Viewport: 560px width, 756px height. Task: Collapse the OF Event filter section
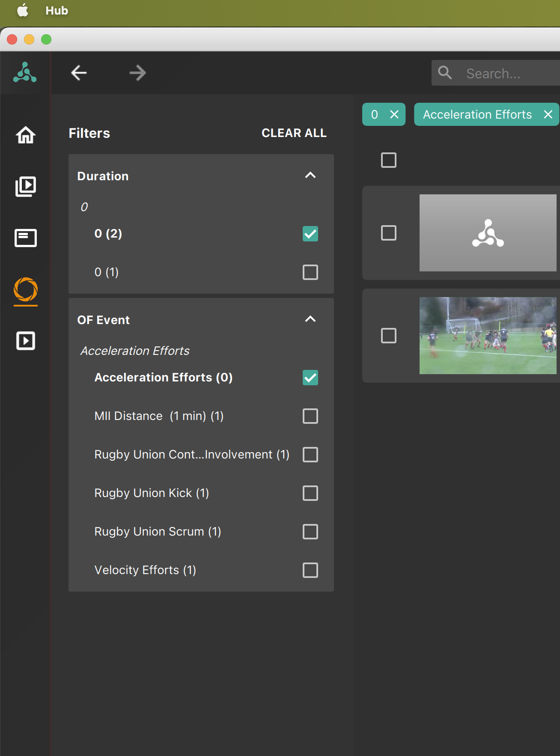310,319
